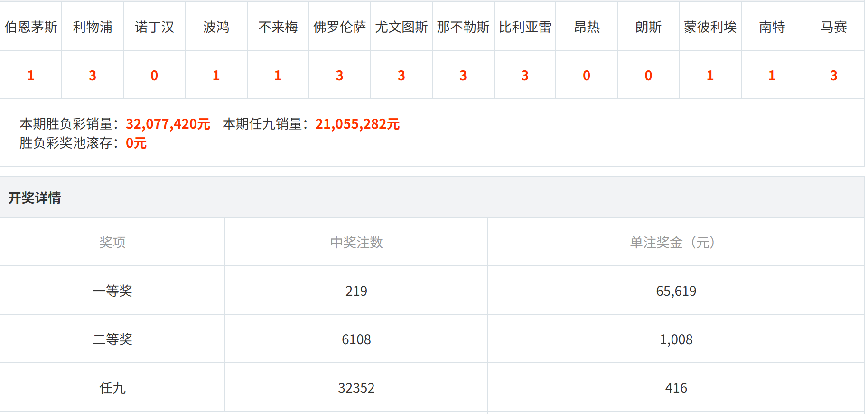Click the 诺丁汉 column header
Screen dimensions: 868x414
click(154, 27)
